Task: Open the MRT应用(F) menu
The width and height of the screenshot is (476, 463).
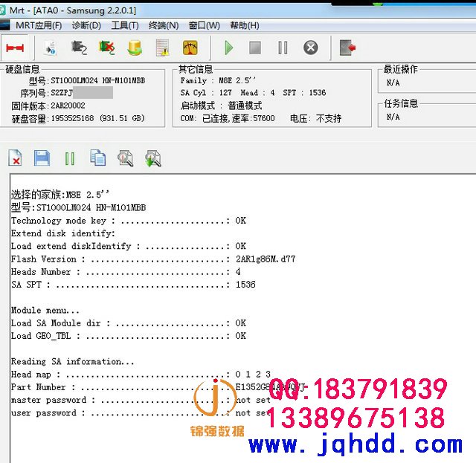Action: pos(39,25)
